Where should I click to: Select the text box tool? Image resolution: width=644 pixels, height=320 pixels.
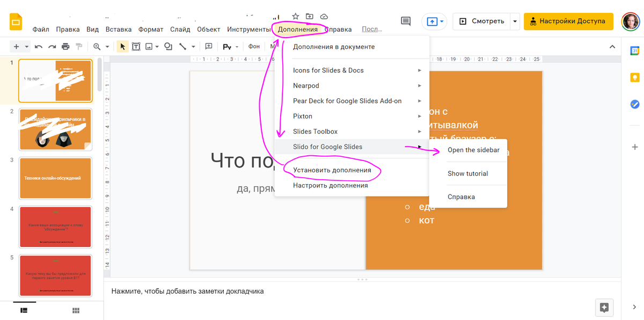136,47
